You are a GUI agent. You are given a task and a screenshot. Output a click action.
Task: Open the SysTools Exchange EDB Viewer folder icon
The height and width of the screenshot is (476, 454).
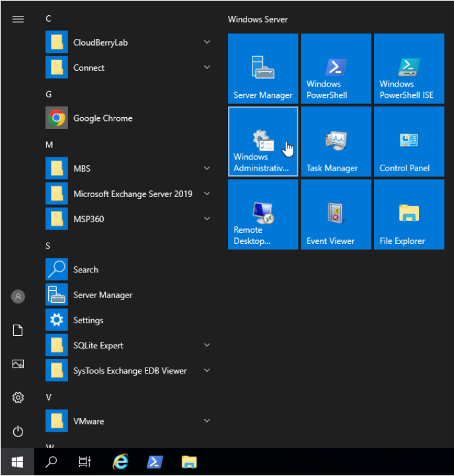coord(57,370)
